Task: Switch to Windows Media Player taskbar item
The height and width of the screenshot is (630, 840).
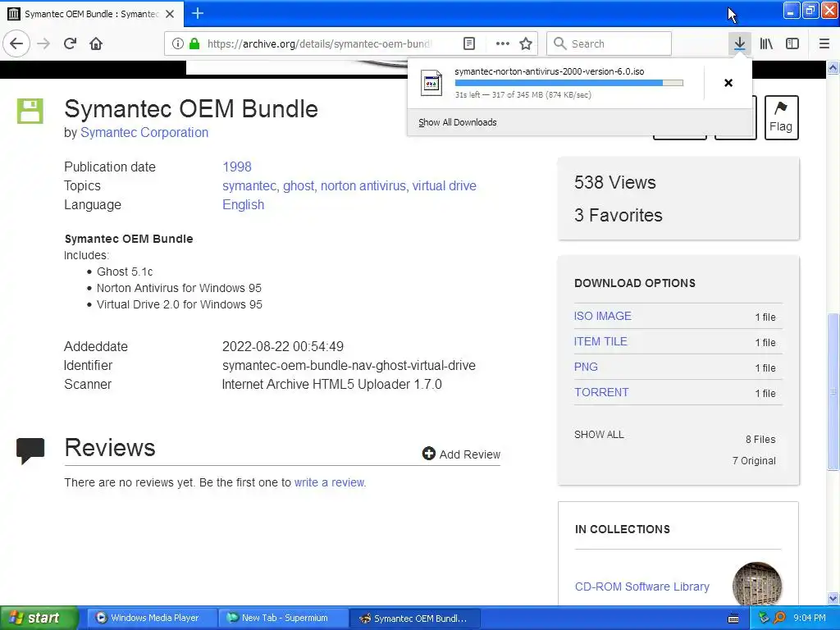Action: click(x=153, y=618)
